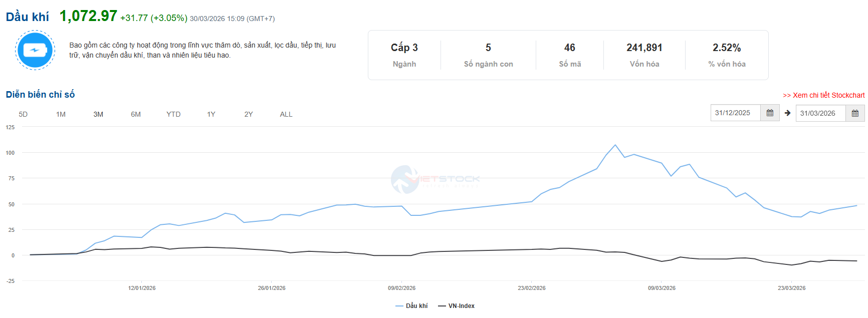Click the end date field 31/03/2026

tap(820, 113)
